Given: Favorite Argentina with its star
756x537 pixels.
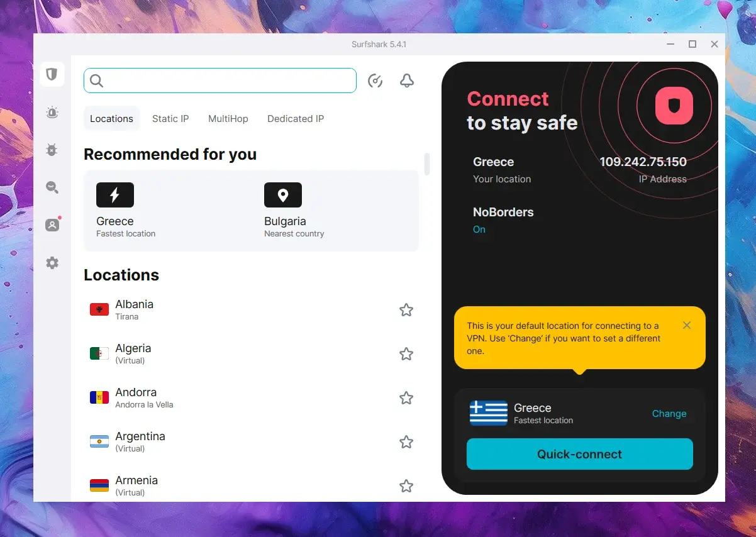Looking at the screenshot, I should point(406,441).
